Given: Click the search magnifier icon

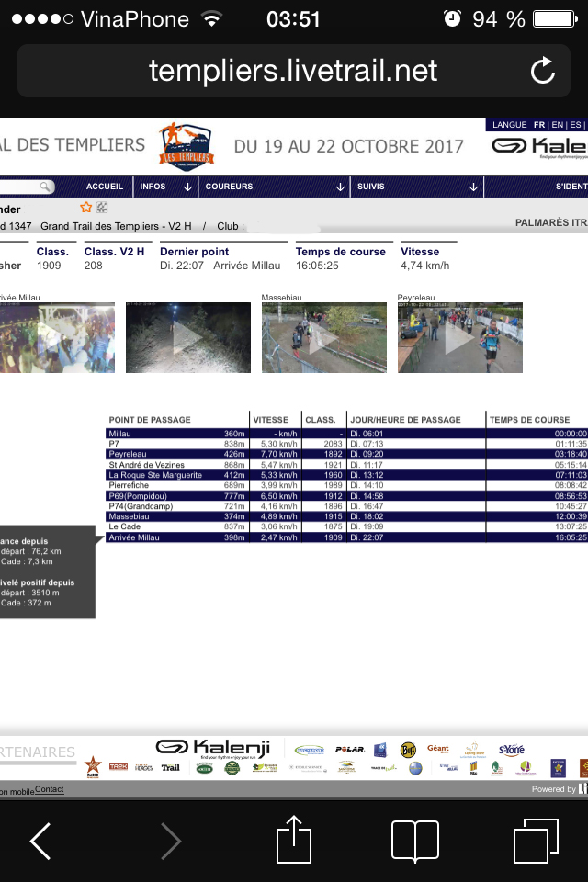Looking at the screenshot, I should pyautogui.click(x=44, y=187).
